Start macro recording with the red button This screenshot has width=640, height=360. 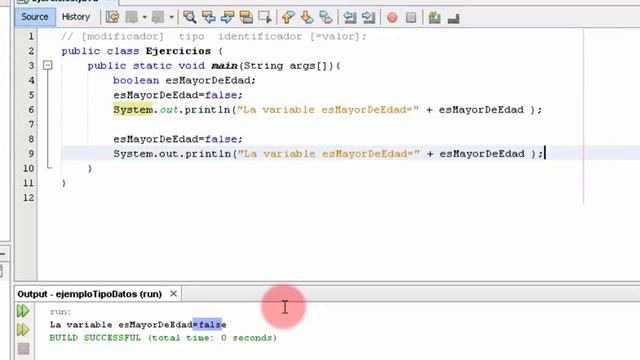point(392,18)
